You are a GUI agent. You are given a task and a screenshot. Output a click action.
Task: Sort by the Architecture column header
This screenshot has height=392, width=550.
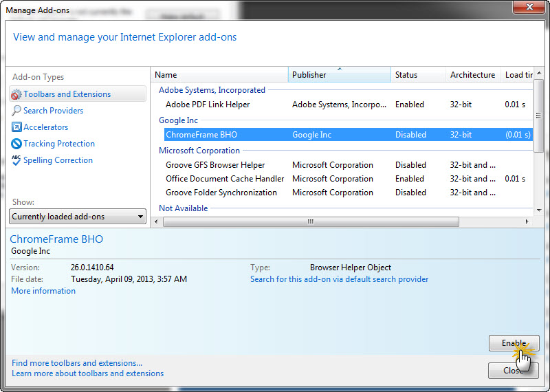pyautogui.click(x=473, y=75)
